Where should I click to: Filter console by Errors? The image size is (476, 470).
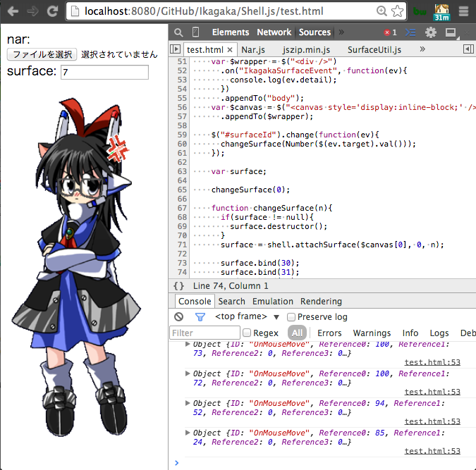[329, 333]
